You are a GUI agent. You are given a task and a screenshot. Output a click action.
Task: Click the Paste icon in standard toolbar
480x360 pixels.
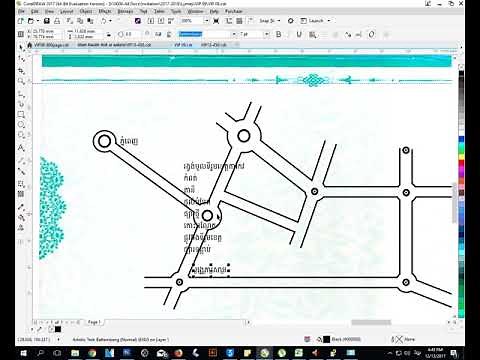(x=90, y=21)
